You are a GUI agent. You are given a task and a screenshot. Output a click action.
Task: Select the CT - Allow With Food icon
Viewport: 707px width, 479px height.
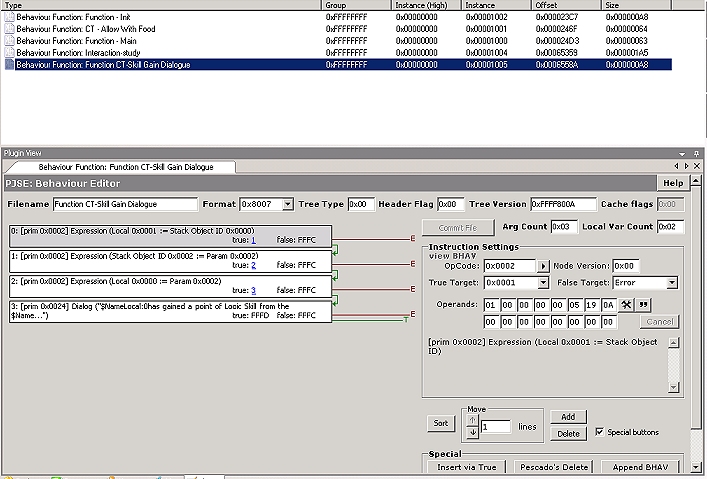pos(9,29)
